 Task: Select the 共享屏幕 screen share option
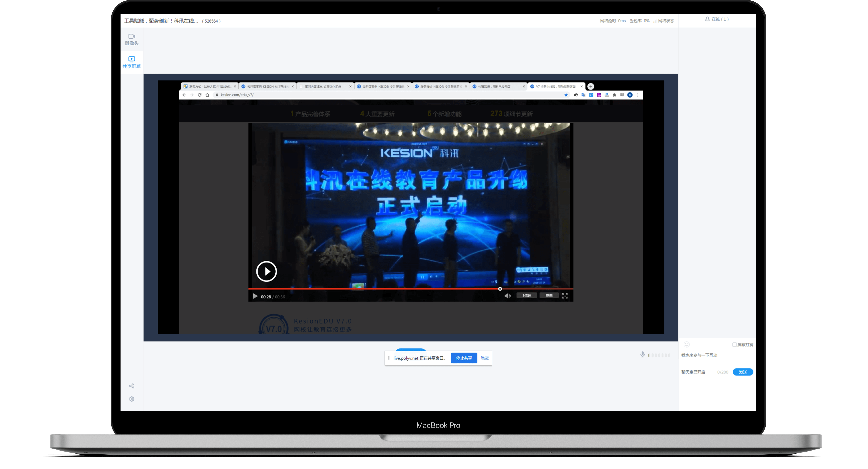click(131, 62)
